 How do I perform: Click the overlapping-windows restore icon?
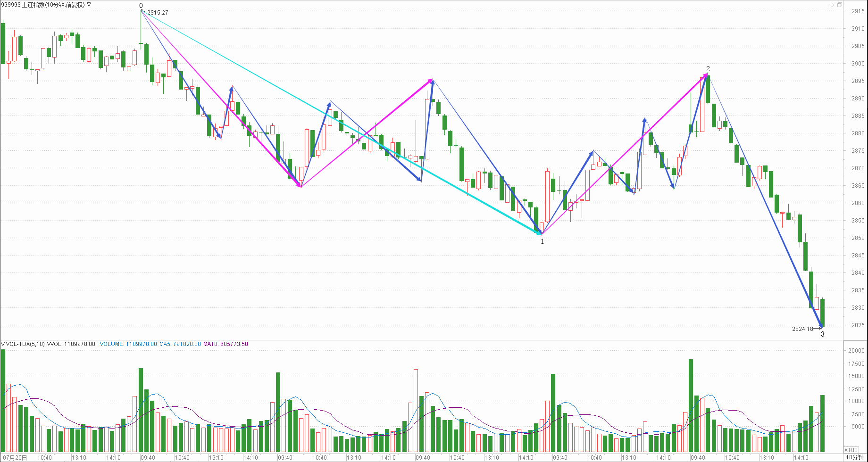[x=839, y=5]
